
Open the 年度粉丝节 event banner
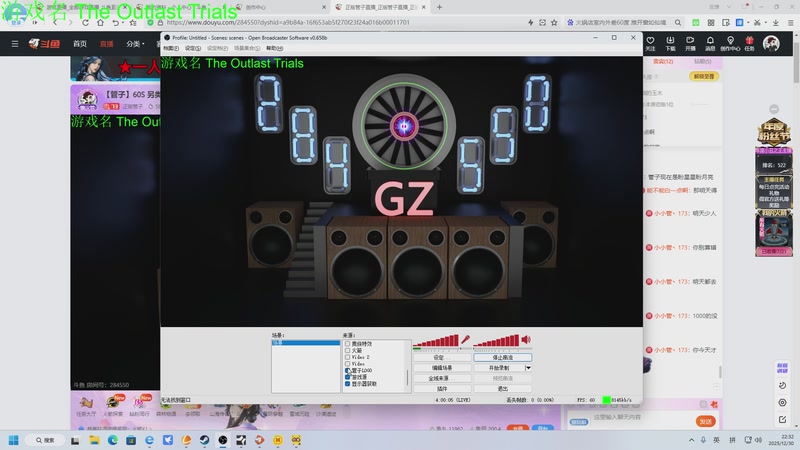pos(773,132)
